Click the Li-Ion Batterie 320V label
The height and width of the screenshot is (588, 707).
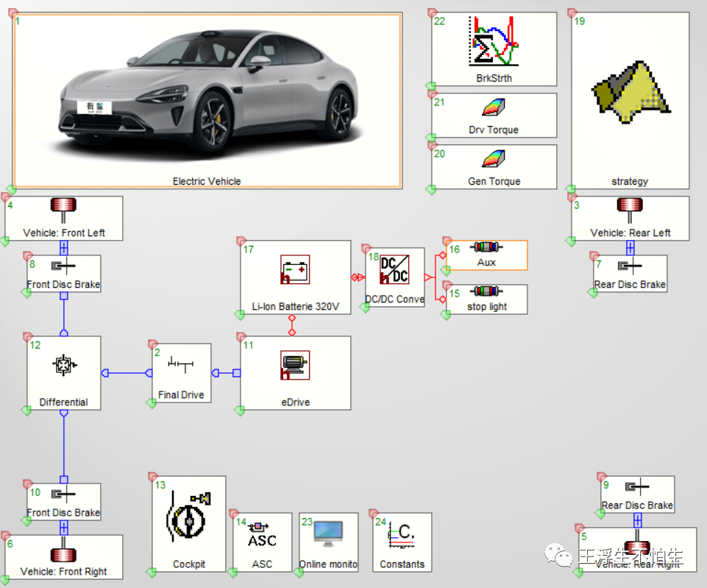click(295, 307)
